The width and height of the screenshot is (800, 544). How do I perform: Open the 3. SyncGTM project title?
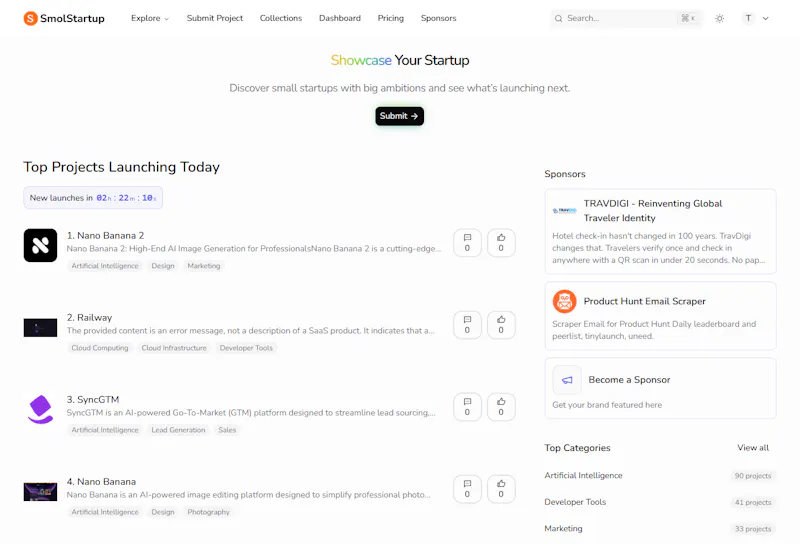pos(93,400)
